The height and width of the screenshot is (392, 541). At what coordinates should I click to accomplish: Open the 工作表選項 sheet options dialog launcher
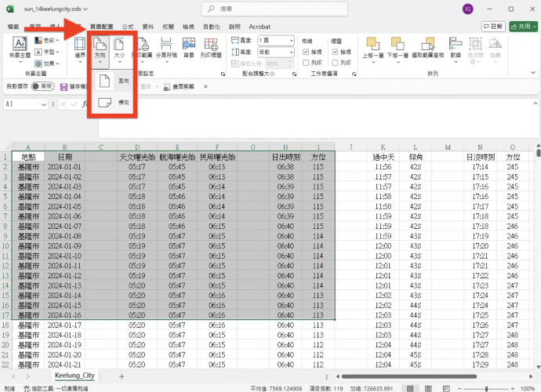[354, 74]
